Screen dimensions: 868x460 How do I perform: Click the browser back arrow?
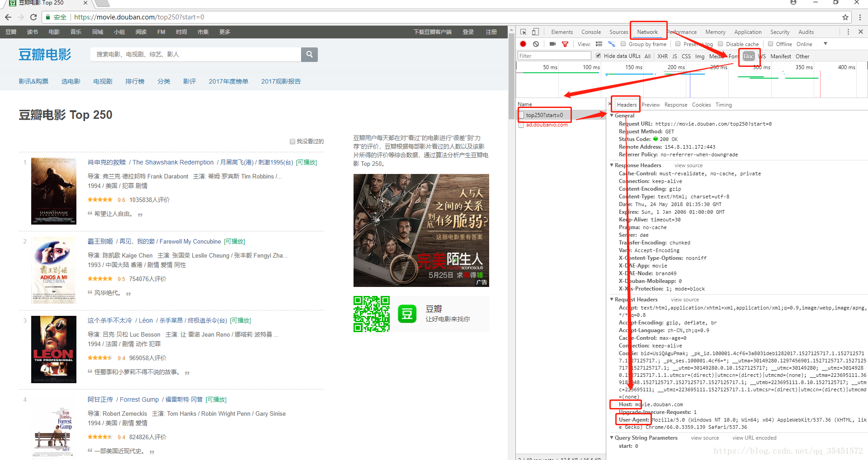point(8,17)
